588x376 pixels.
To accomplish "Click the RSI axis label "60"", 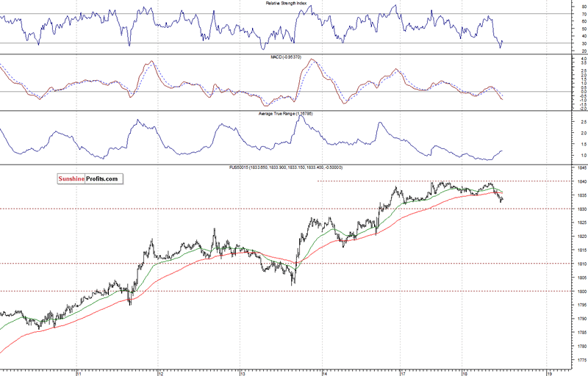I will tap(584, 21).
